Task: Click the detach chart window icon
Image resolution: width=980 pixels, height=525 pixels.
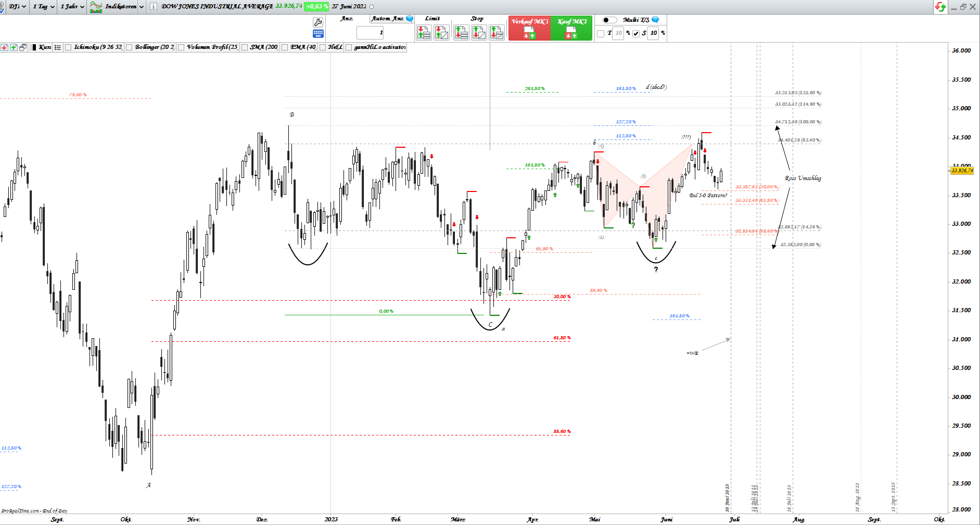Action: coord(23,47)
